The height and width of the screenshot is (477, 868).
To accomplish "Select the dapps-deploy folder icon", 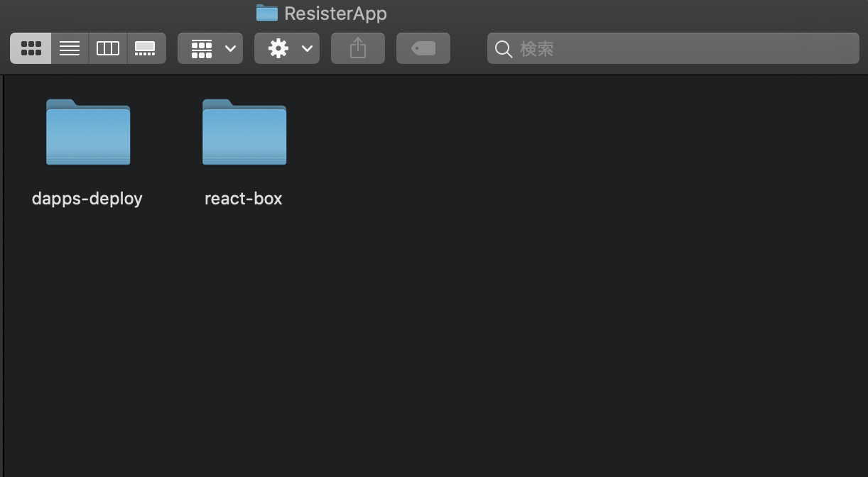I will point(88,133).
